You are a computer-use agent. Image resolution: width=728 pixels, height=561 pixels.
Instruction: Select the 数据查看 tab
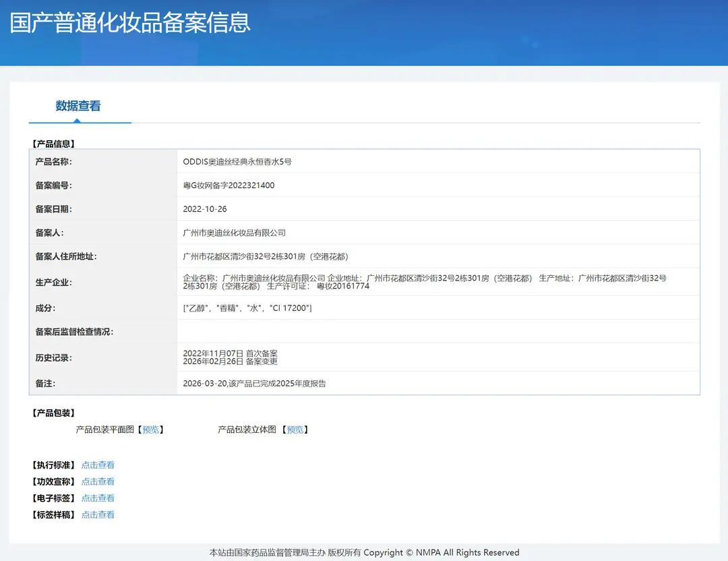tap(78, 106)
